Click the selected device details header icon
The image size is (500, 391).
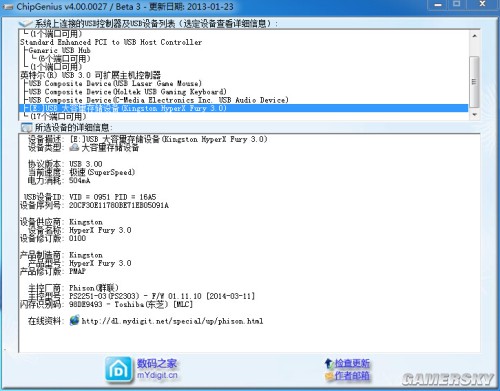click(26, 127)
